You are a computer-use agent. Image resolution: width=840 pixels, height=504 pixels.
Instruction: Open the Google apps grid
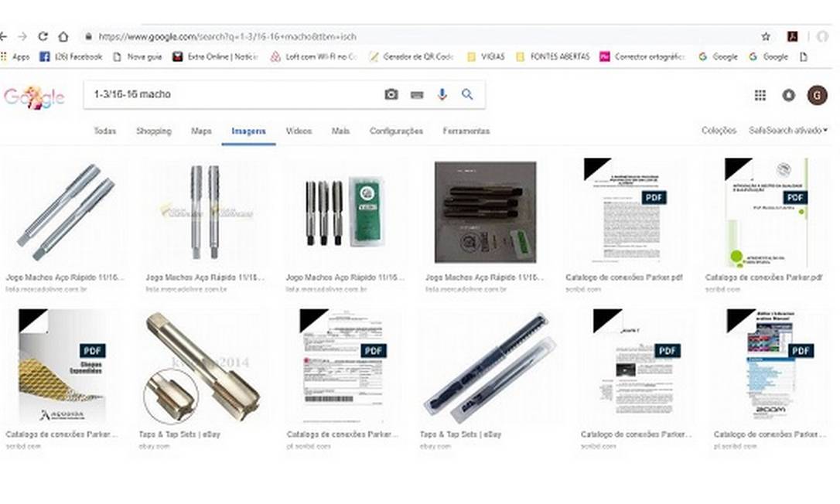[x=760, y=95]
